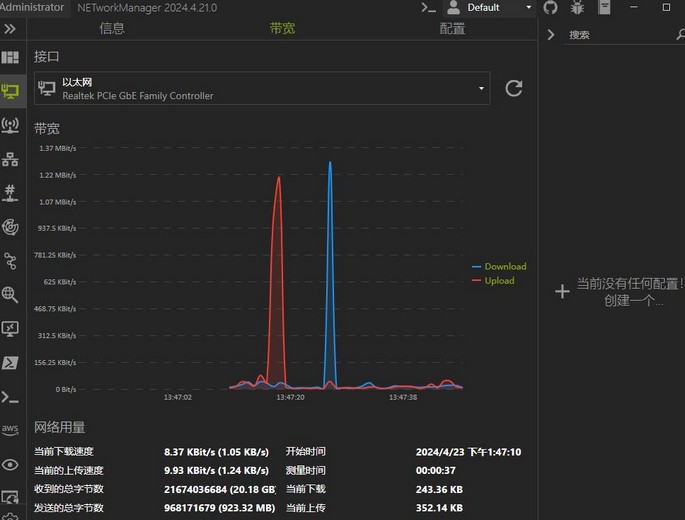The image size is (685, 520).
Task: Open the PowerShell tool in the sidebar
Action: 10,362
